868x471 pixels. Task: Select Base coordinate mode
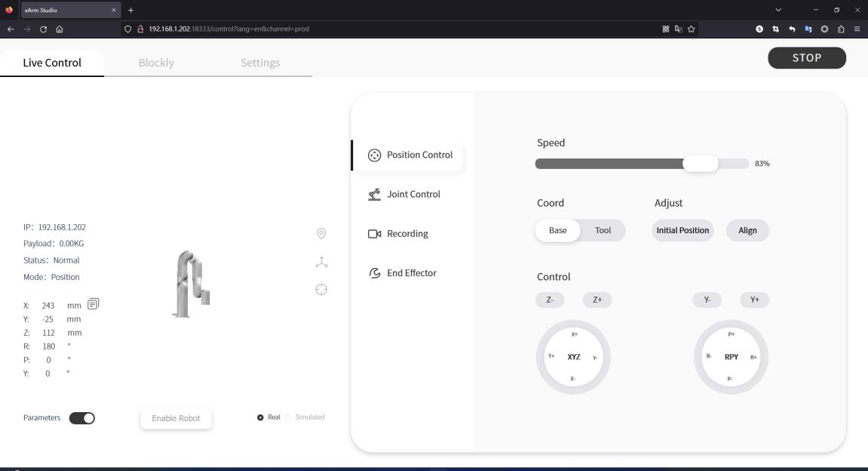click(x=557, y=230)
